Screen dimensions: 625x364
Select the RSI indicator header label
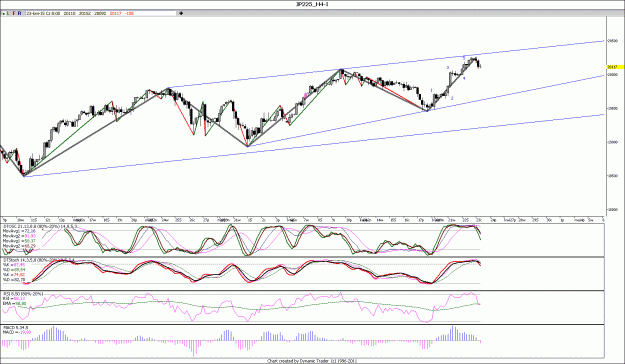(23, 294)
